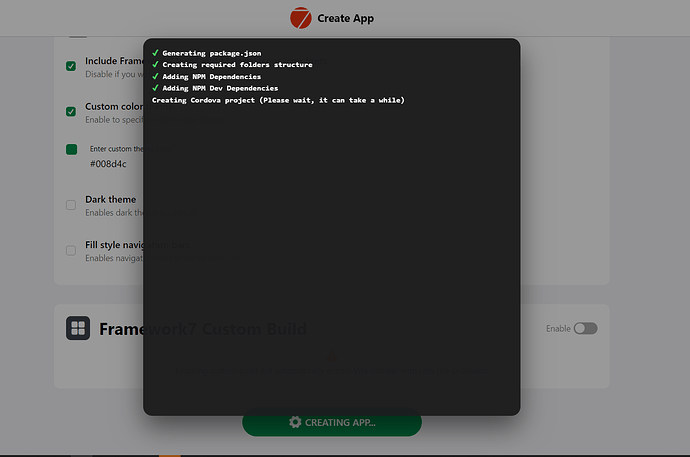Click the Creating Cordova project status line
690x457 pixels.
tap(278, 100)
